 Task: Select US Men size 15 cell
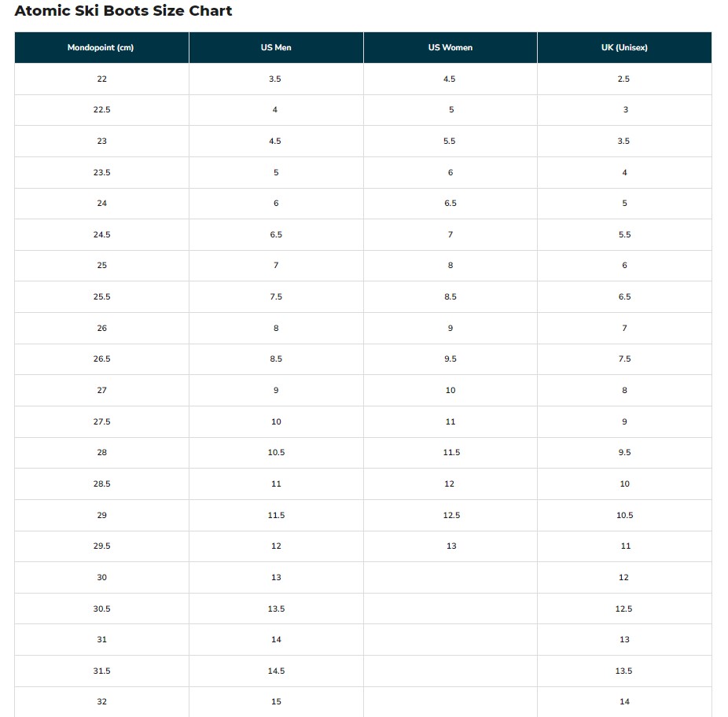(x=276, y=702)
